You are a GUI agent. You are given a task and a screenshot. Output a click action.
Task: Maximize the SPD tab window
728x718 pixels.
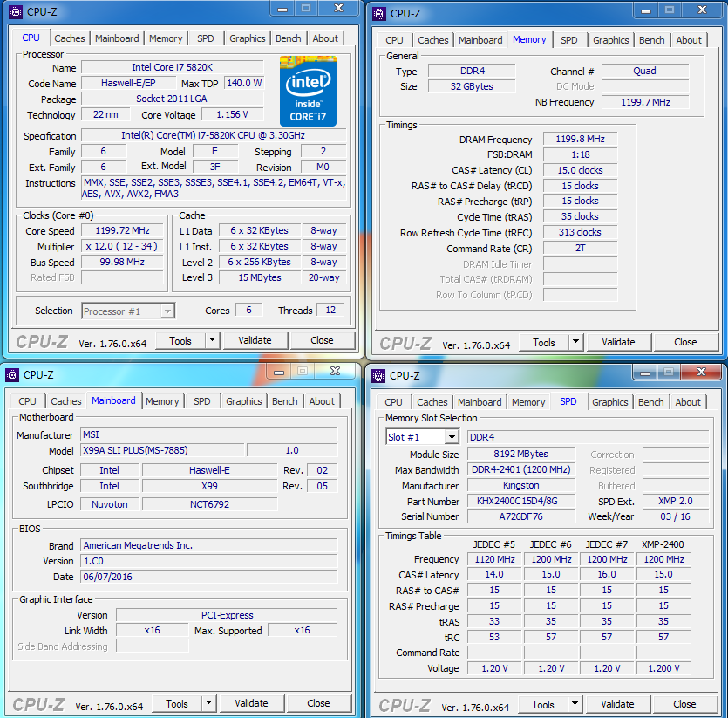click(669, 373)
